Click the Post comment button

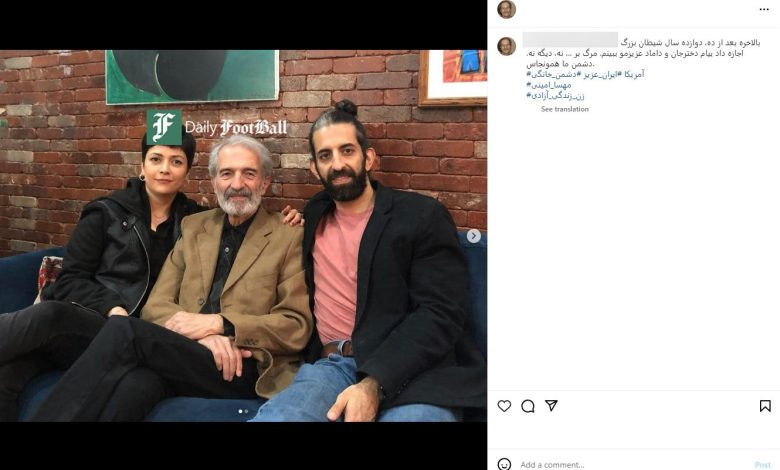(763, 465)
